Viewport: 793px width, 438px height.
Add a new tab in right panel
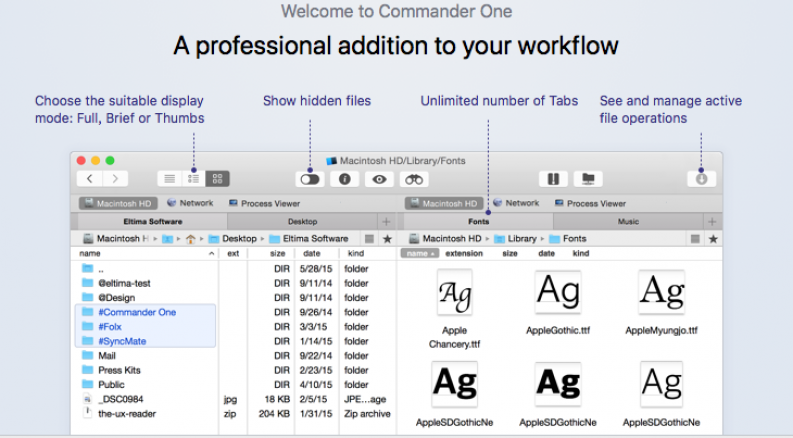712,222
